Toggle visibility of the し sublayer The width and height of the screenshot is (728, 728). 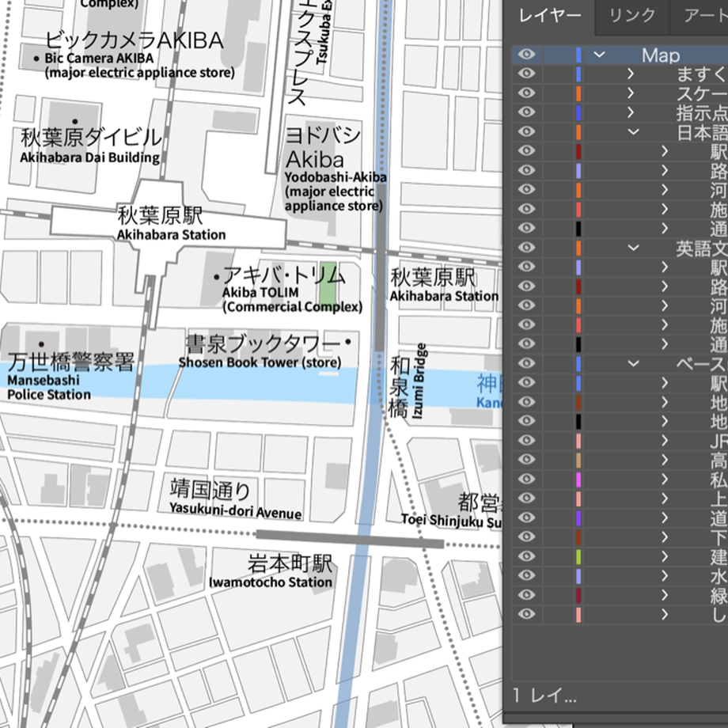pyautogui.click(x=526, y=614)
